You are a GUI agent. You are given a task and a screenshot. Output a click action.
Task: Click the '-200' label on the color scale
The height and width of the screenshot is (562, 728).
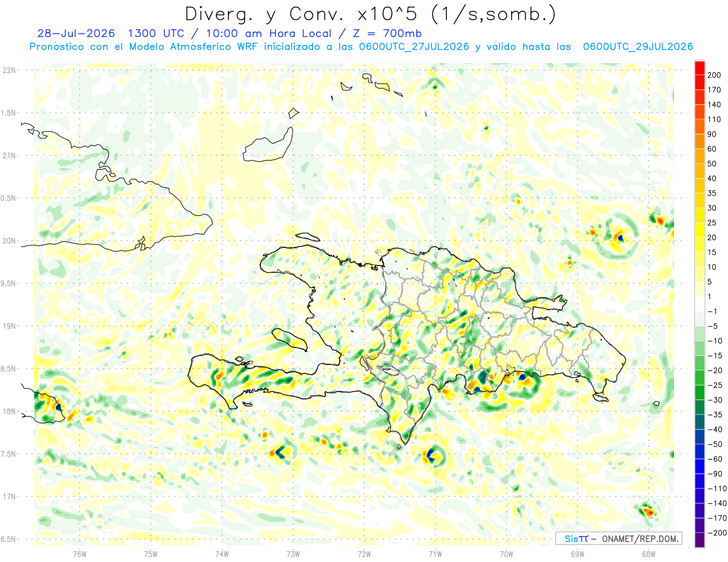(x=718, y=533)
